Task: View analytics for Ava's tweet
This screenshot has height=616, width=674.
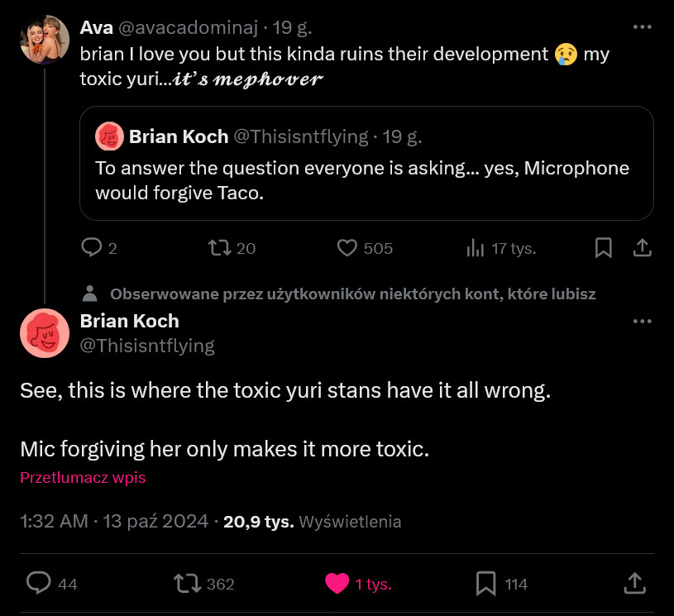Action: pos(476,248)
